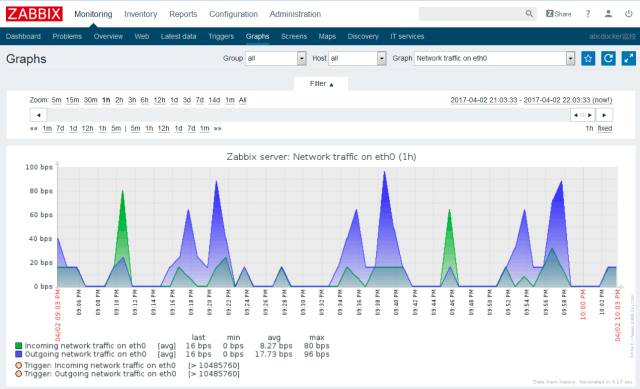Screen dimensions: 640x389
Task: Set zoom to 14d
Action: 214,100
